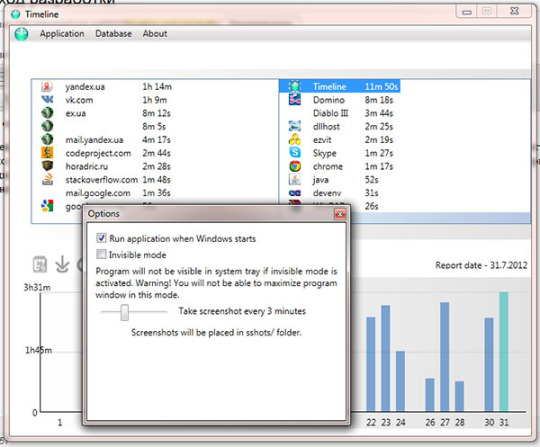Image resolution: width=540 pixels, height=447 pixels.
Task: Click the Report date - 31.7.2012 label
Action: (x=481, y=265)
